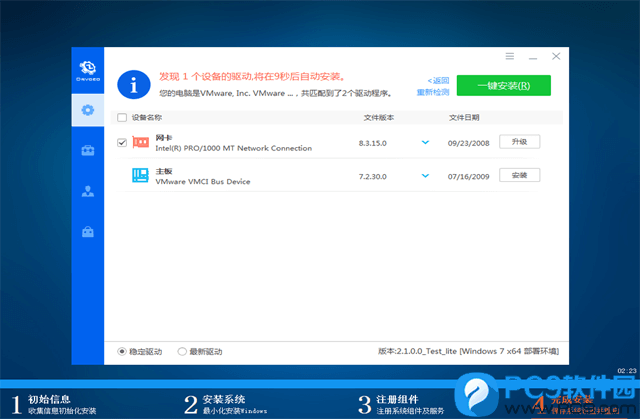640x419 pixels.
Task: Click the 重新检测 link
Action: click(x=433, y=92)
